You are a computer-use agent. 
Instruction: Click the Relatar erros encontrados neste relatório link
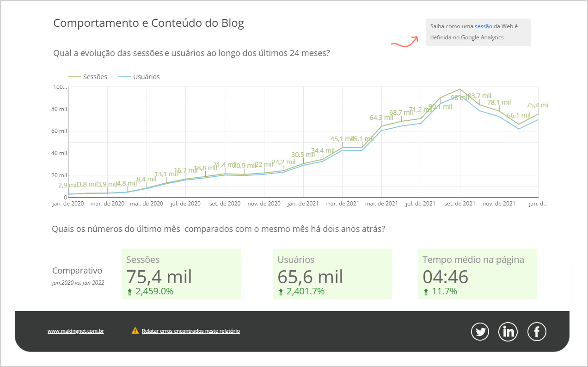click(x=190, y=330)
